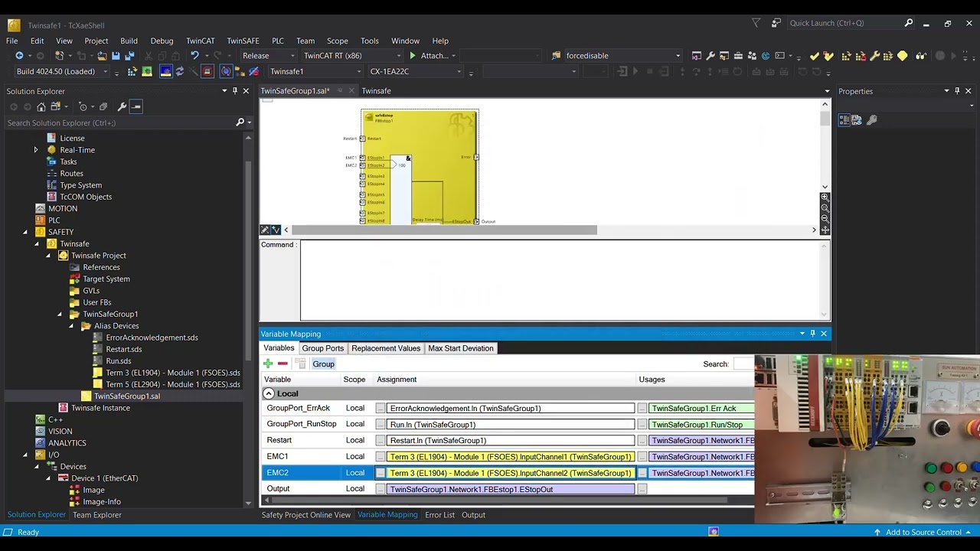
Task: Click browse button for Restart assignment
Action: tap(380, 441)
